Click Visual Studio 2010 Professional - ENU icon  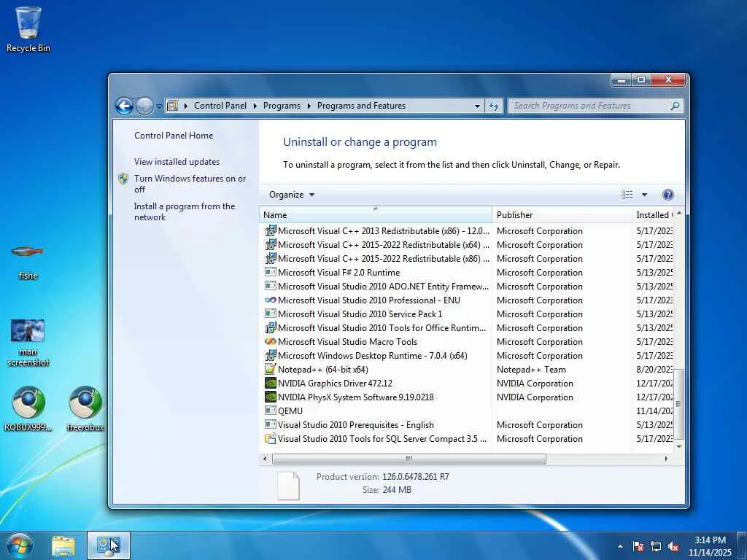[x=270, y=300]
